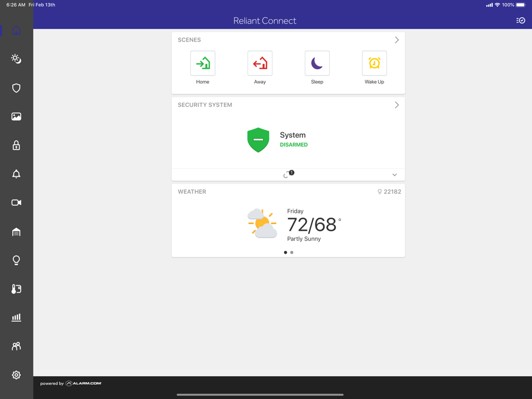Open the Scenes sun and moon sidebar icon
Image resolution: width=532 pixels, height=399 pixels.
coord(16,59)
